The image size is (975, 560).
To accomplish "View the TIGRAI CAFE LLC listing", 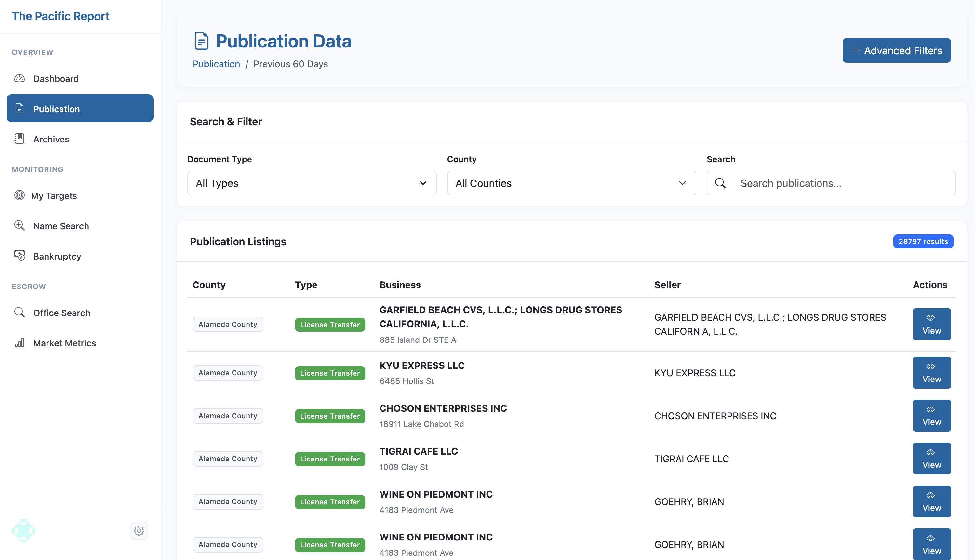I will (931, 459).
